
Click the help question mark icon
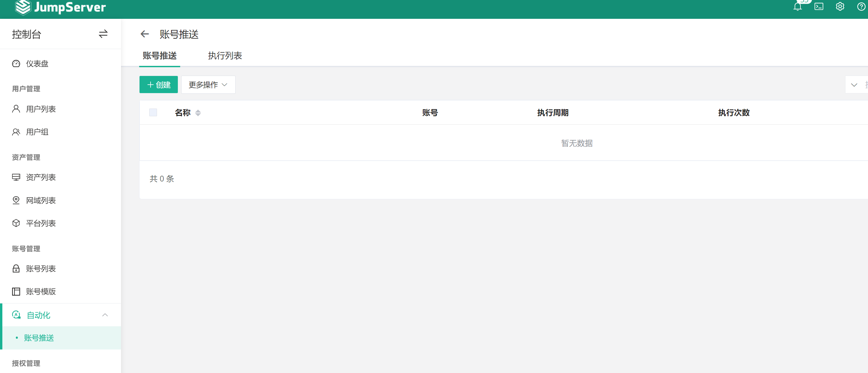(x=861, y=7)
